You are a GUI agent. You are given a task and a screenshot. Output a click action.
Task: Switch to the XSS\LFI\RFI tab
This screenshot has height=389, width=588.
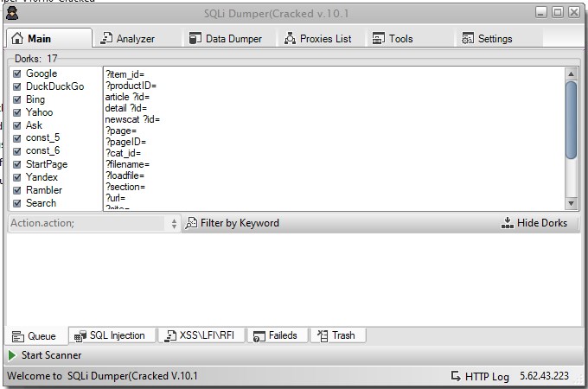click(x=201, y=335)
